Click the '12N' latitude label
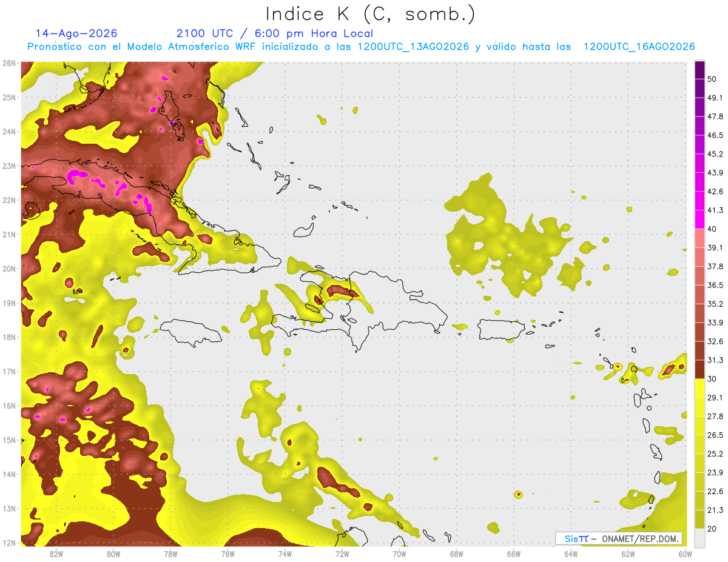728x562 pixels. pyautogui.click(x=8, y=543)
